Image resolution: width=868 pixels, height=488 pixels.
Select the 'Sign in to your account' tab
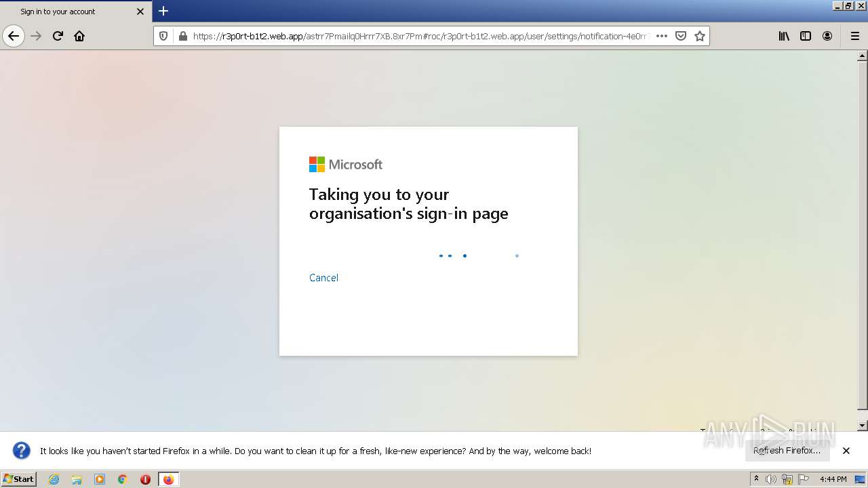[x=76, y=12]
